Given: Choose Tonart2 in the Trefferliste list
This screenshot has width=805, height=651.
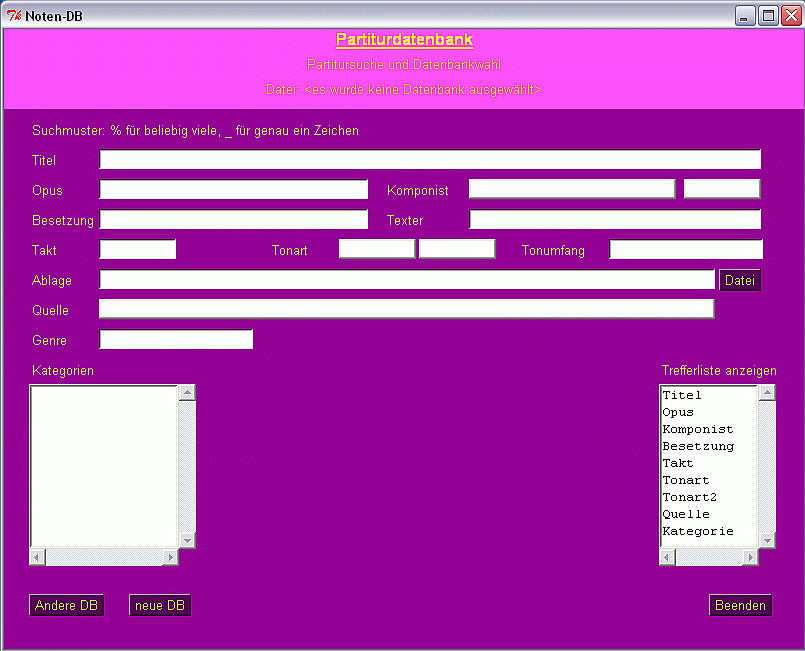Looking at the screenshot, I should pyautogui.click(x=690, y=497).
